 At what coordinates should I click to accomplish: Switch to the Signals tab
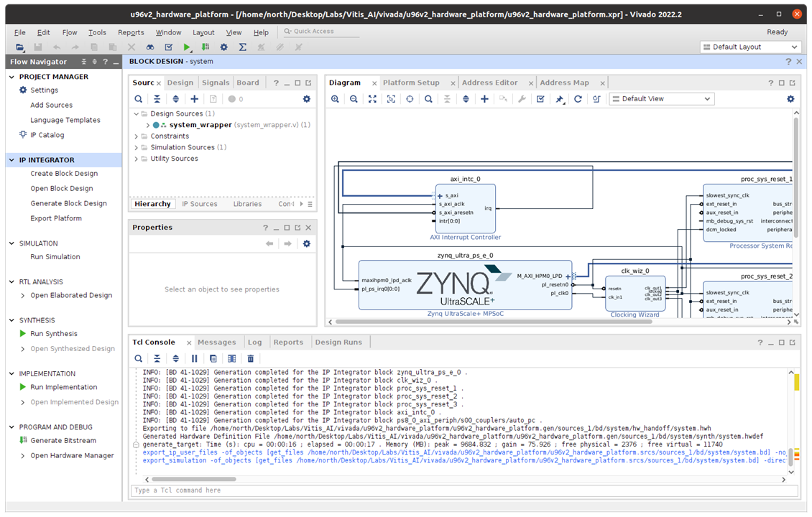tap(216, 83)
